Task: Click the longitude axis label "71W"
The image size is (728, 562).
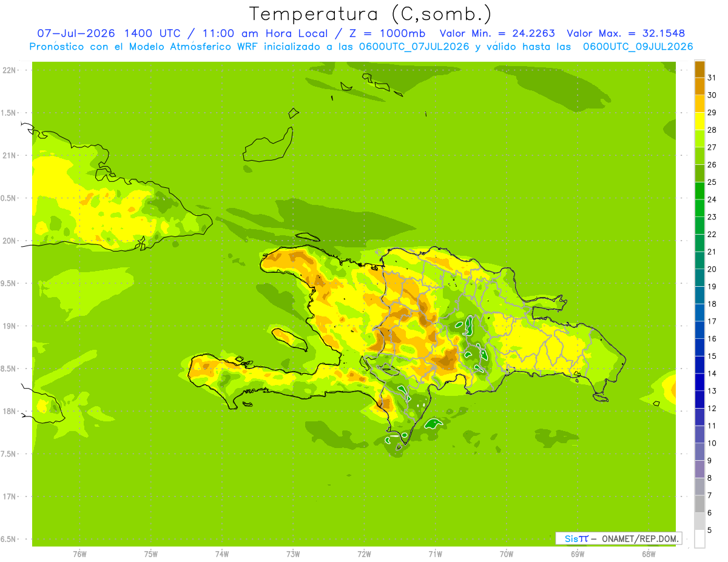Action: [435, 554]
